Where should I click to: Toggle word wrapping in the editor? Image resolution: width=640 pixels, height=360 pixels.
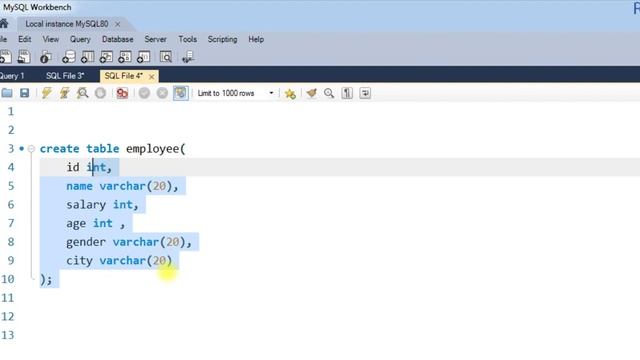365,93
